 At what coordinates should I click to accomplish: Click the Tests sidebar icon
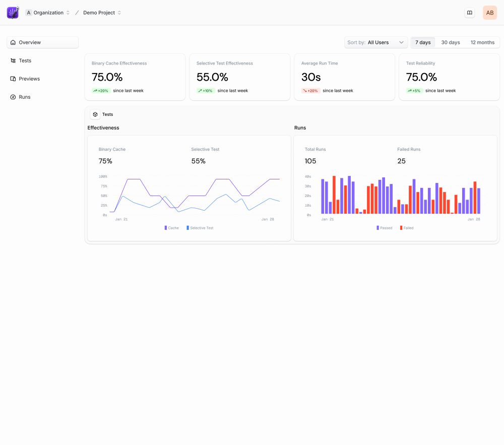coord(13,60)
